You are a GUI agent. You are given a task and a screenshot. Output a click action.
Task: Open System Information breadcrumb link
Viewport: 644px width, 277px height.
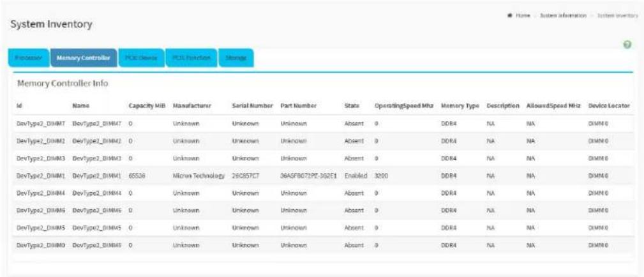562,15
